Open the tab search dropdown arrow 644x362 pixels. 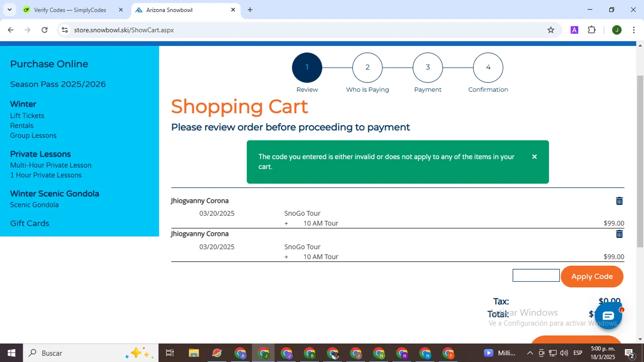point(9,9)
